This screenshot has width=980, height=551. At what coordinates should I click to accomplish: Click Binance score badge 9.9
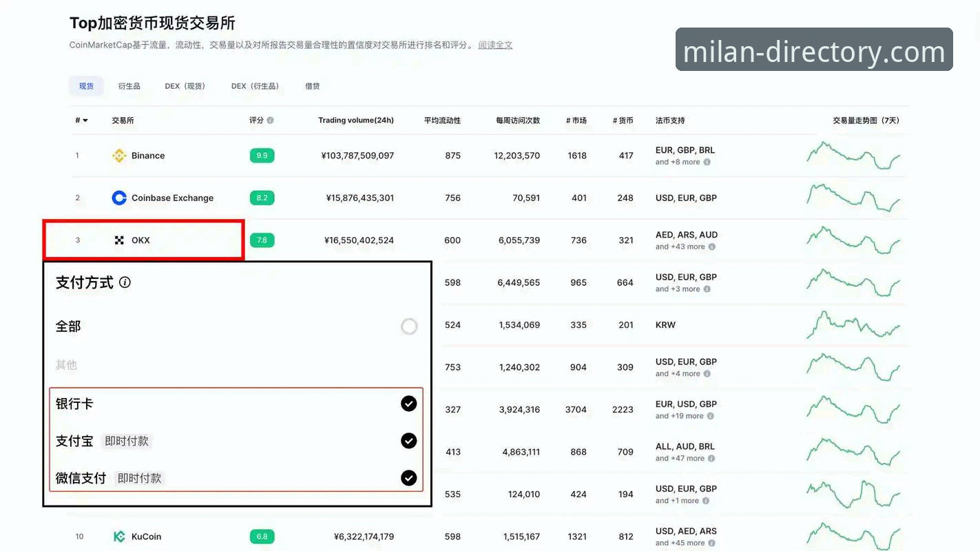pyautogui.click(x=262, y=156)
